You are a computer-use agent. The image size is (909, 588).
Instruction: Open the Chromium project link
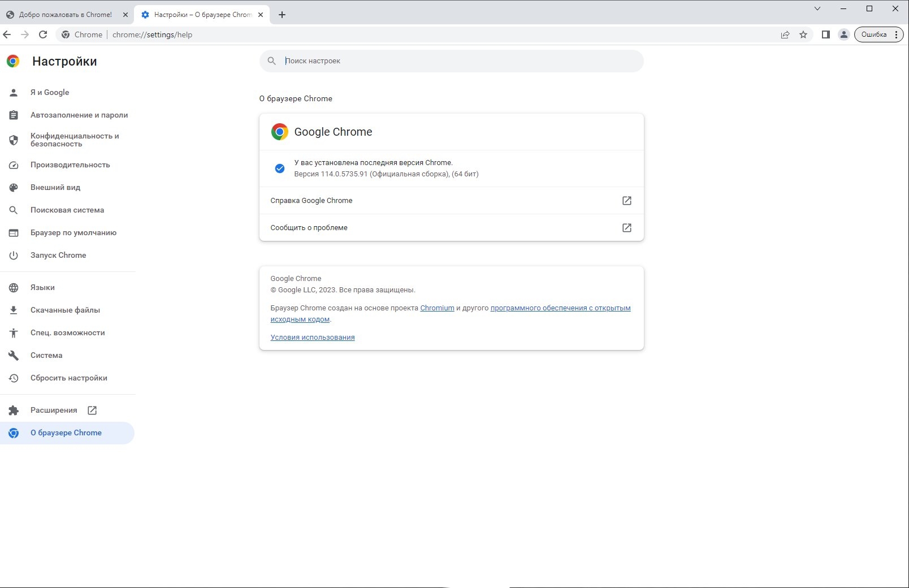pos(437,308)
